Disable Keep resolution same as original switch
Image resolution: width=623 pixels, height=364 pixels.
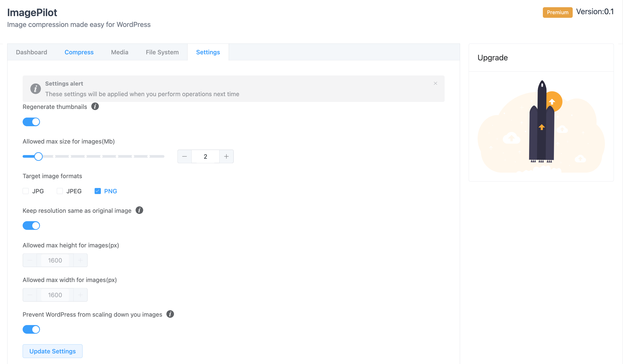[x=31, y=226]
